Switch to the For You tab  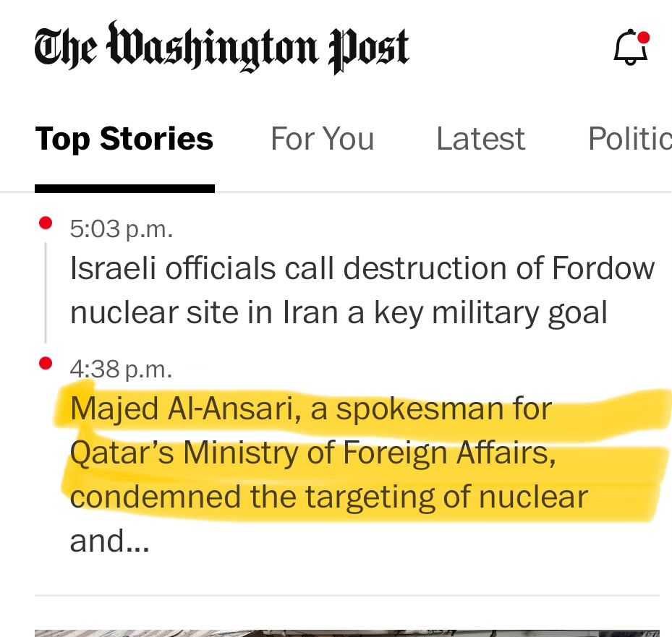[322, 139]
